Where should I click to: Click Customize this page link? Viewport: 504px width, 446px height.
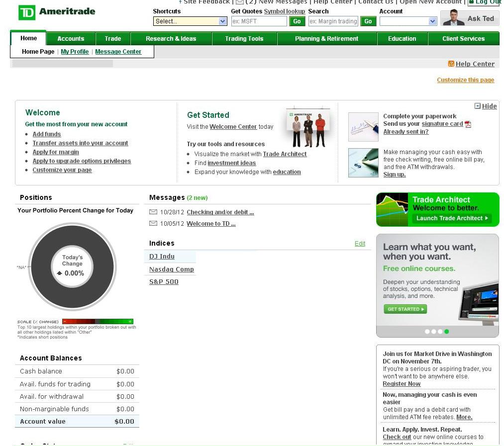coord(465,80)
